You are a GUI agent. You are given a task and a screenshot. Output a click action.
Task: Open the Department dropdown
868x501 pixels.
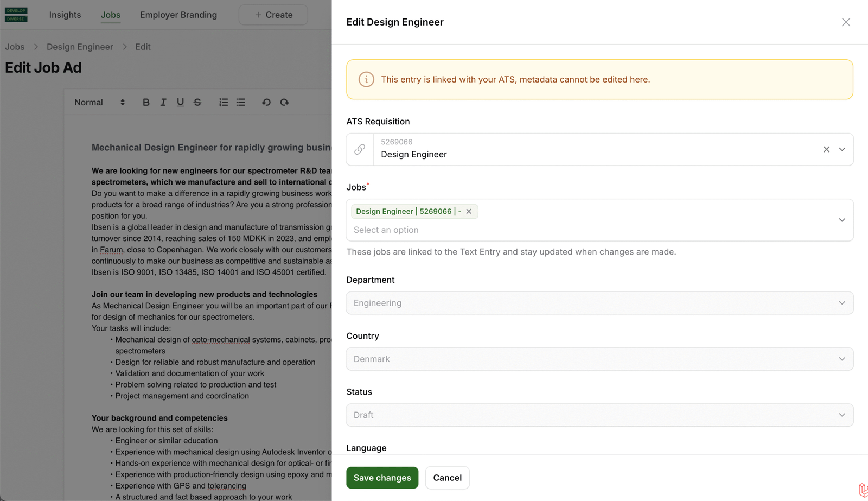tap(599, 303)
